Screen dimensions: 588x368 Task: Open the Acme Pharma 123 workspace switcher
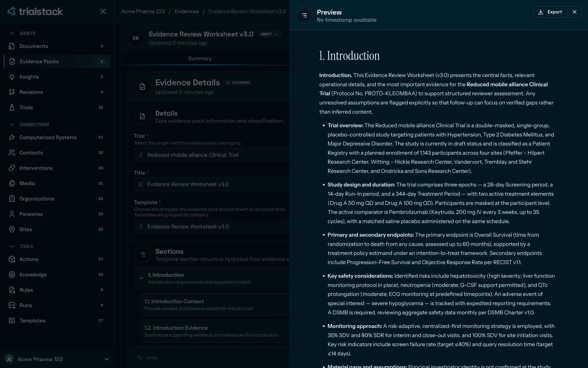[x=57, y=359]
